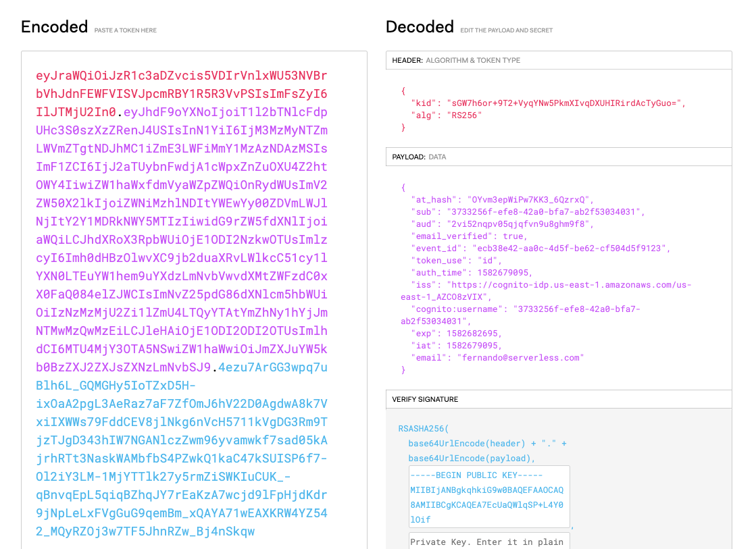Click the Encoded token input area
The image size is (756, 549).
click(x=193, y=304)
